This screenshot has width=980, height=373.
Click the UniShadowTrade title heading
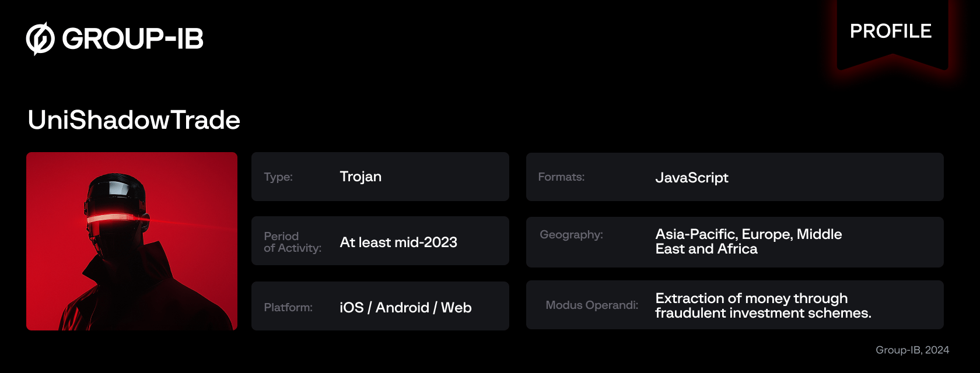134,120
